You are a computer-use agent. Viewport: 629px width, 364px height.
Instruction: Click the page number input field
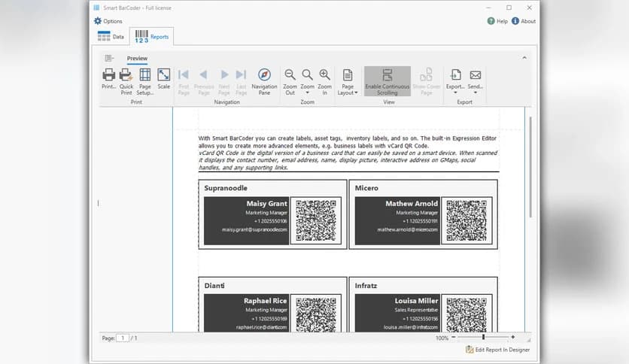click(123, 338)
